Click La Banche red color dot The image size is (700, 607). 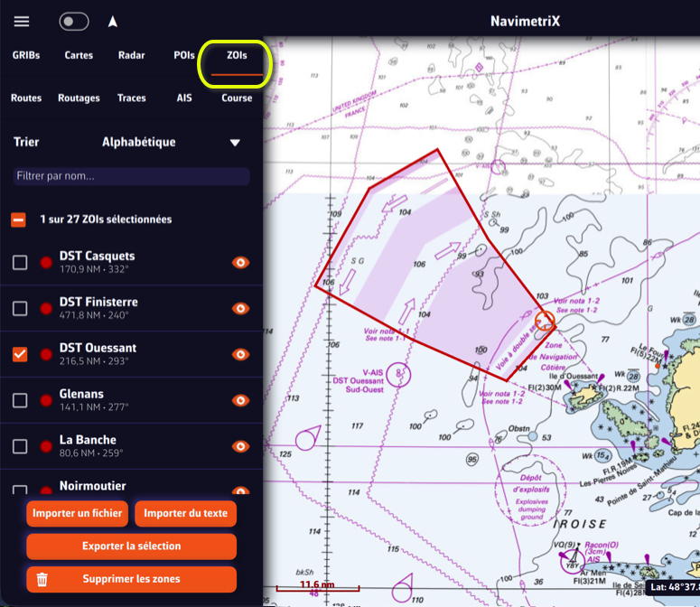[46, 446]
